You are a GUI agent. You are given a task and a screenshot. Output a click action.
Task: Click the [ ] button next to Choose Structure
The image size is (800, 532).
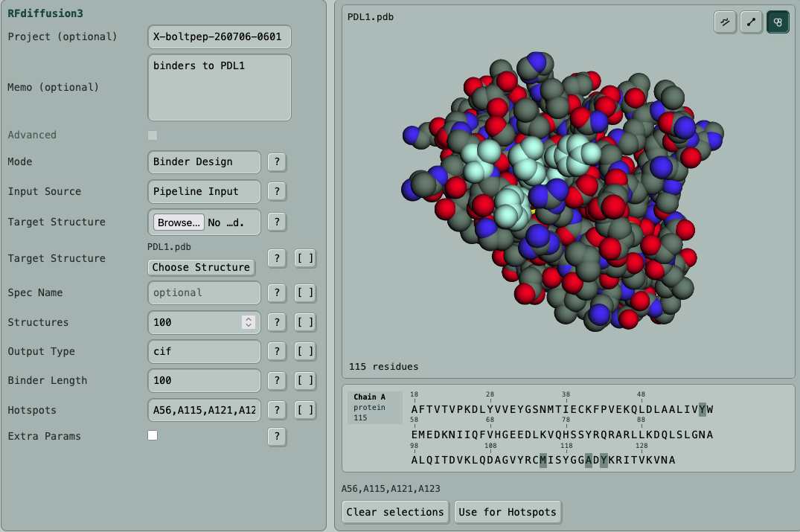click(305, 258)
